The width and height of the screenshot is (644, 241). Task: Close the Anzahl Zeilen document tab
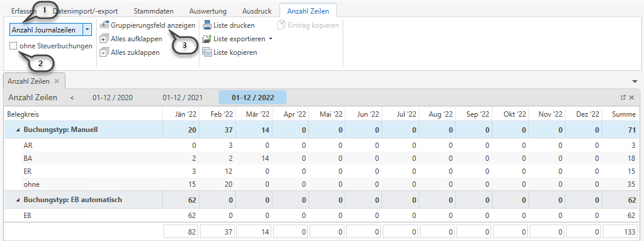pos(57,81)
